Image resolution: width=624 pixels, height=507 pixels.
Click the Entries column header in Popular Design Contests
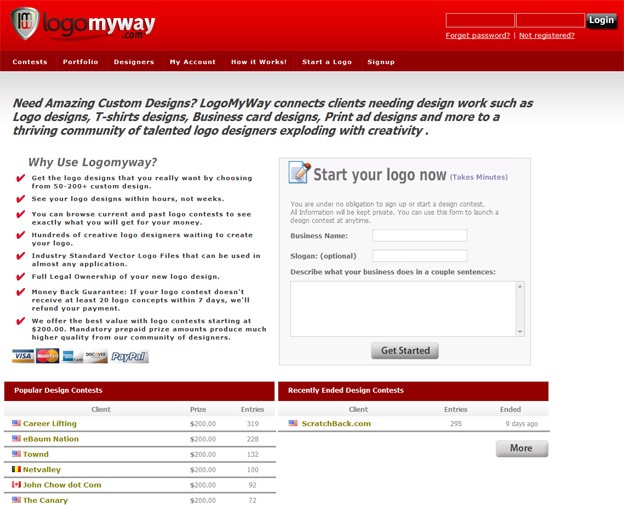point(252,409)
